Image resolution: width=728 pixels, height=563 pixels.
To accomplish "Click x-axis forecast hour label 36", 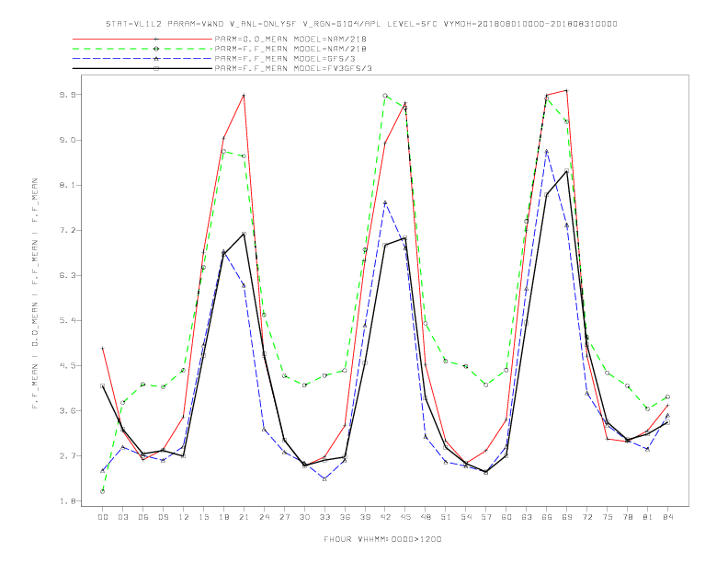I will point(345,517).
